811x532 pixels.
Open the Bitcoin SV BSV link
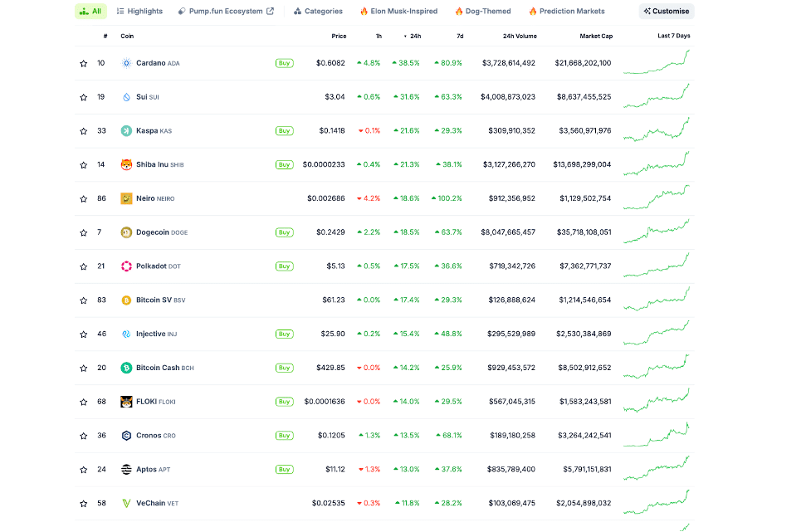point(161,300)
